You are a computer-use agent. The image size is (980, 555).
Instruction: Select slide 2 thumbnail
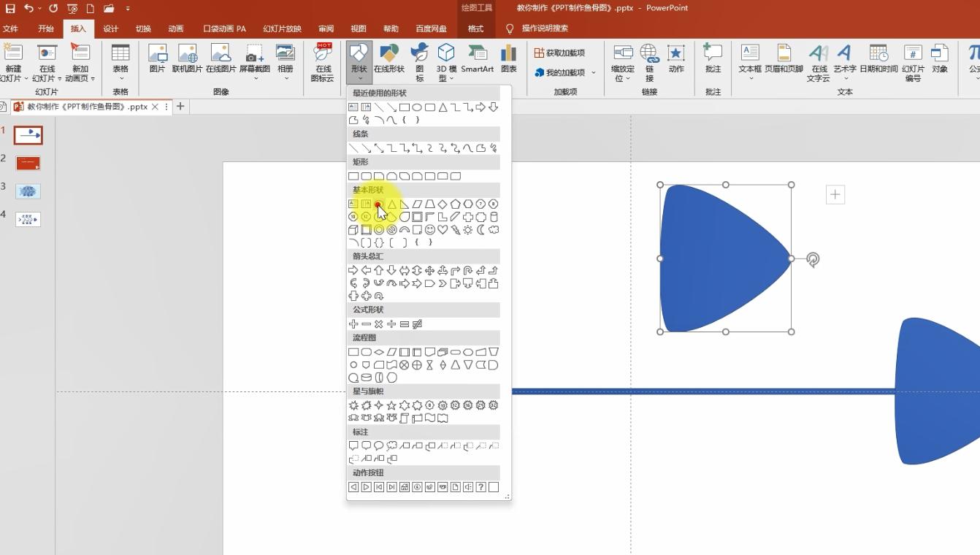(x=28, y=164)
